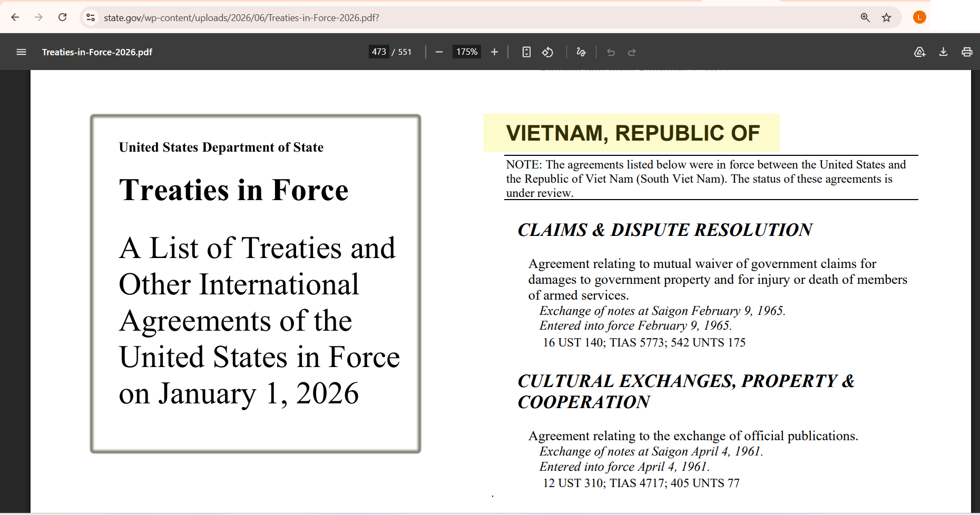Image resolution: width=980 pixels, height=515 pixels.
Task: Click the 'VIETNAM, REPUBLIC OF' heading
Action: 633,133
